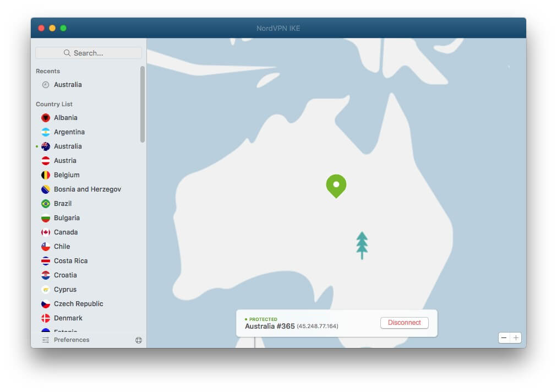Click the teal tree icon on the map

tap(362, 245)
